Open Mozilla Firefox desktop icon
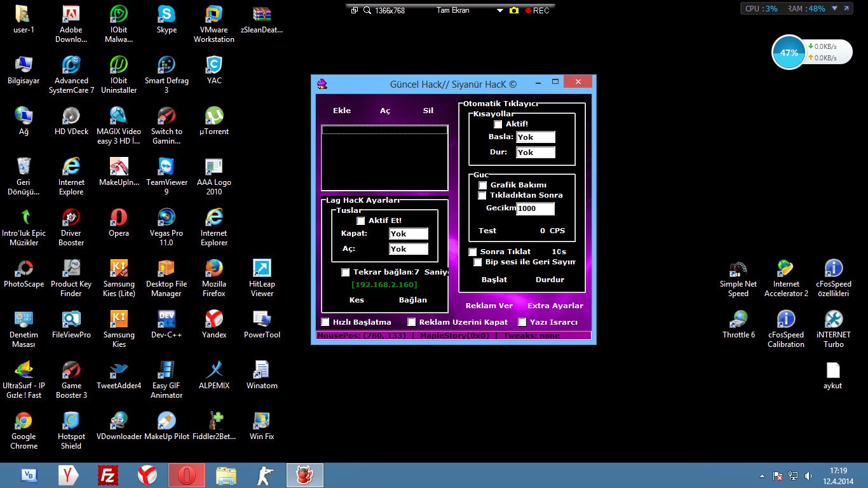 [214, 278]
